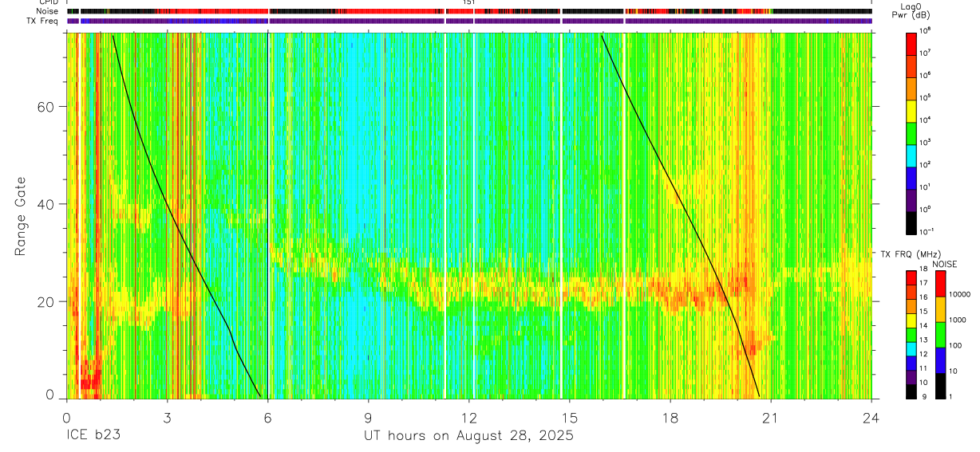Screen dimensions: 980x452
Task: Select the 'CPID' row label
Action: point(49,2)
